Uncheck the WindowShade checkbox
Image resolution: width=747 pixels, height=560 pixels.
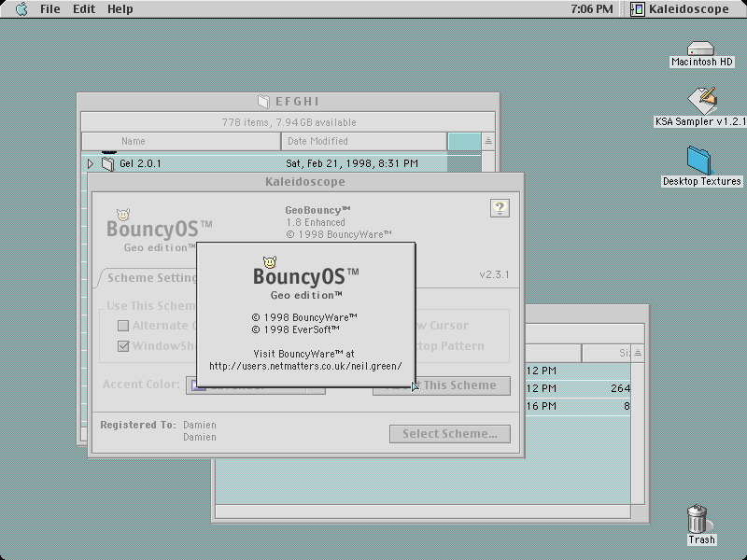coord(123,346)
